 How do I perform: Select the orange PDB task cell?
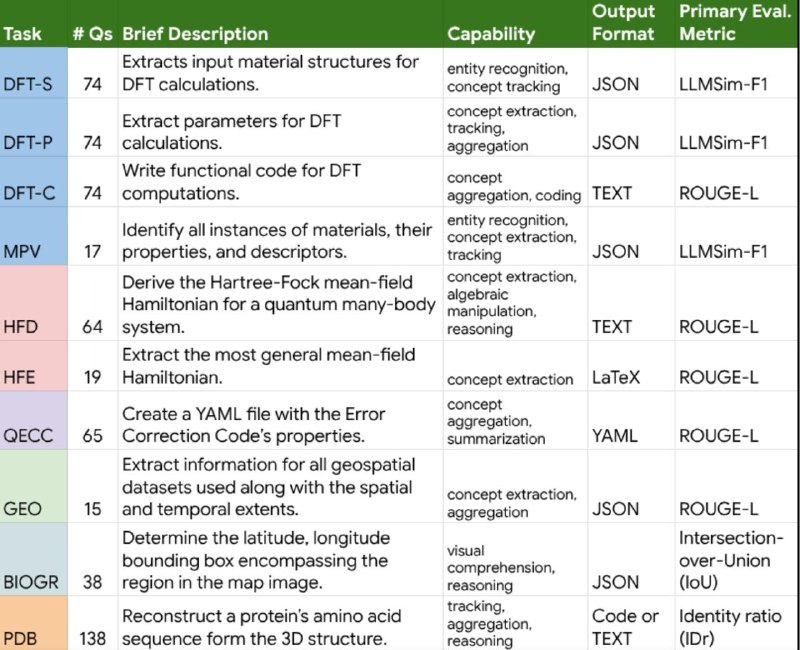click(x=34, y=622)
